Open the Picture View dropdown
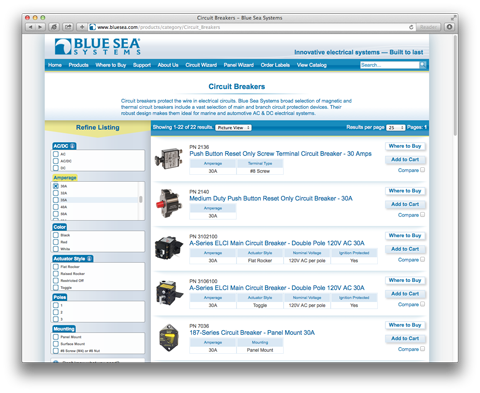Image resolution: width=480 pixels, height=393 pixels. 234,128
